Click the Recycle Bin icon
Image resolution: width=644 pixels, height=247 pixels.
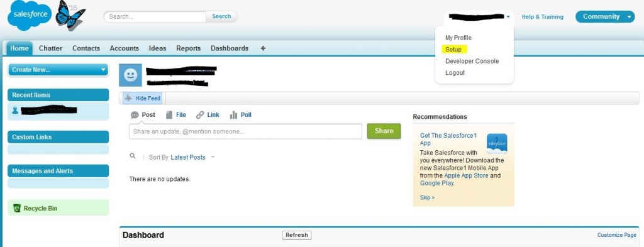tap(17, 208)
